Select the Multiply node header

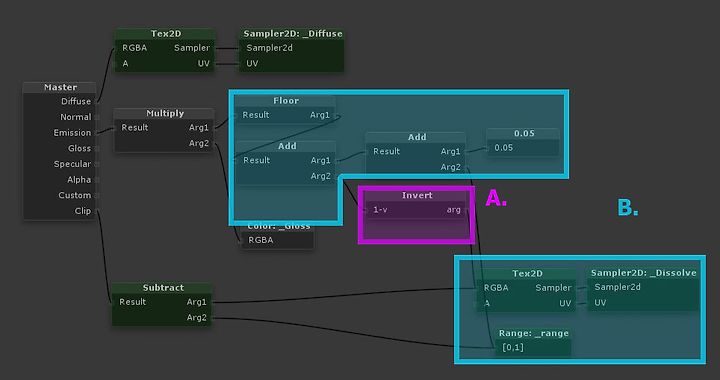tap(164, 113)
